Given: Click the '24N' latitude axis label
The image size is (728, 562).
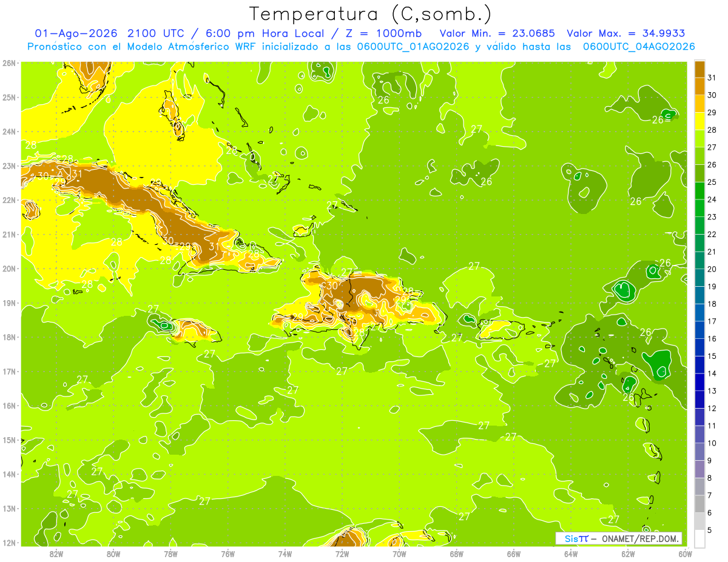Looking at the screenshot, I should point(9,132).
